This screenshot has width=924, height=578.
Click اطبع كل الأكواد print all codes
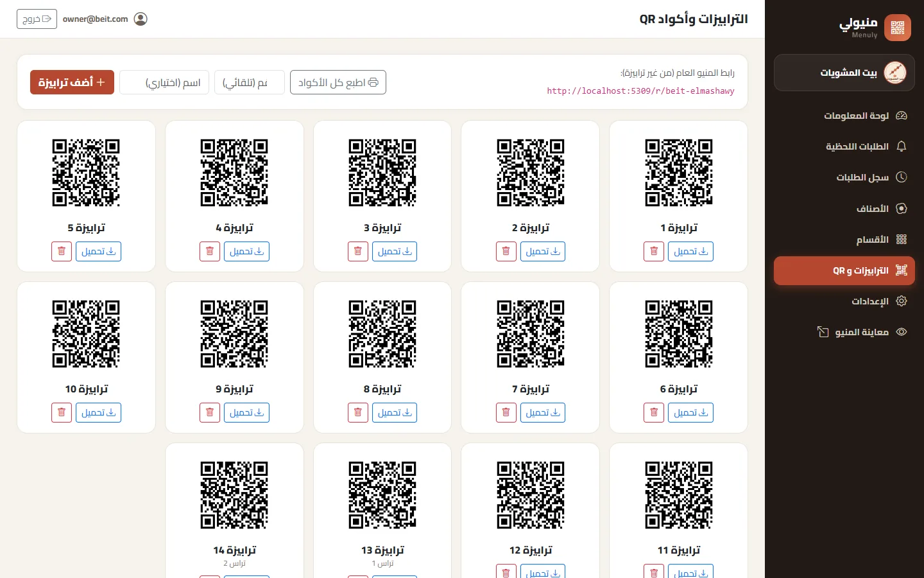(338, 82)
